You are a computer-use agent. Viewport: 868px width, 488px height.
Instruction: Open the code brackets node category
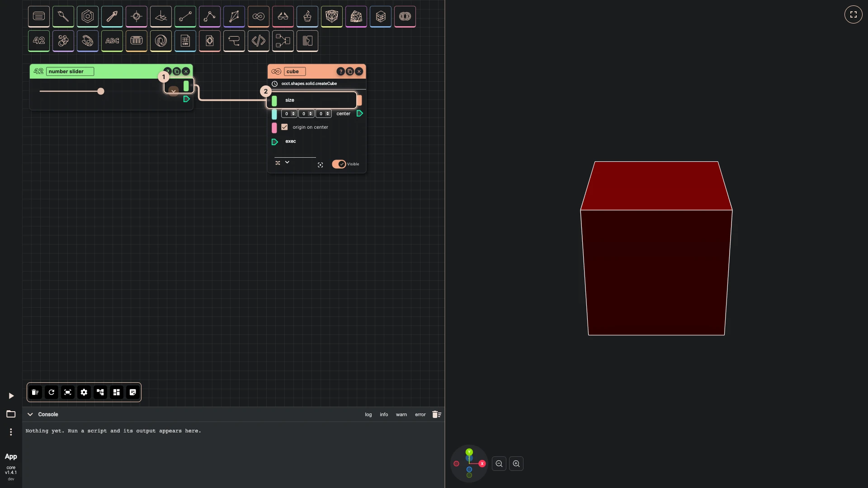tap(259, 41)
